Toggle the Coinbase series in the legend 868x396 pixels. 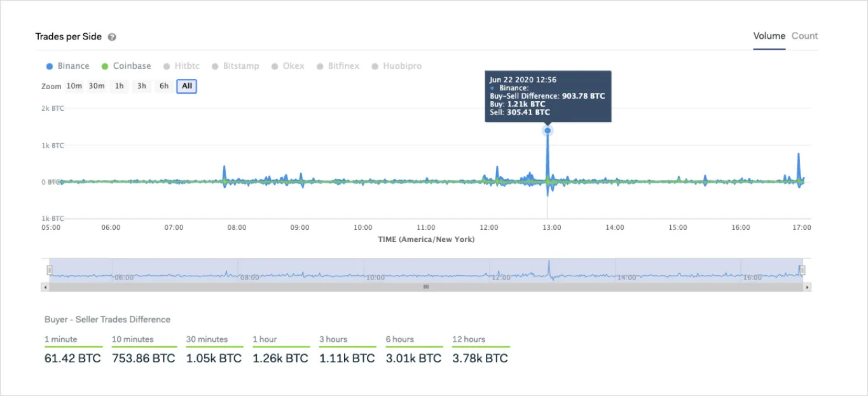click(x=127, y=66)
